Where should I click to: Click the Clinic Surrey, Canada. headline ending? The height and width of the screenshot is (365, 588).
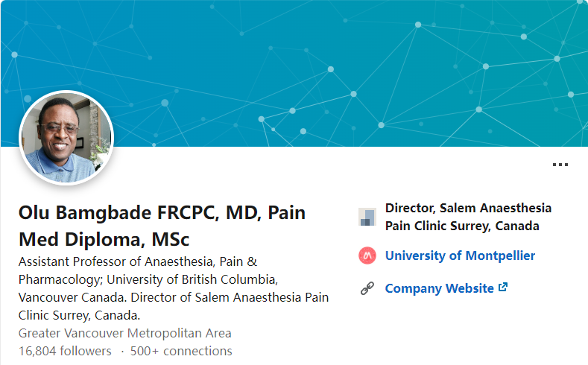coord(79,316)
